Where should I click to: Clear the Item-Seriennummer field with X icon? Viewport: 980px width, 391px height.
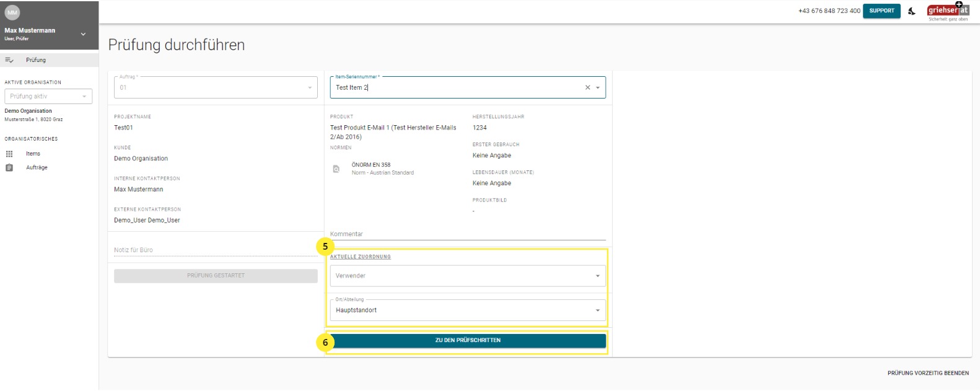[x=587, y=87]
